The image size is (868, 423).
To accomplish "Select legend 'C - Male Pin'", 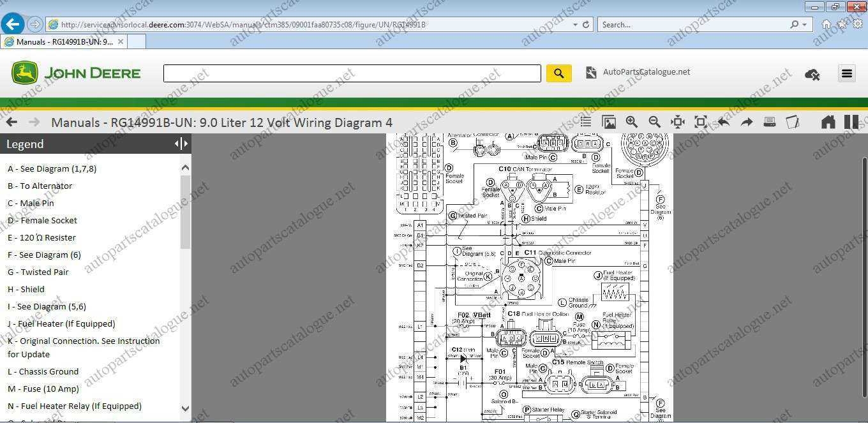I will pos(31,203).
